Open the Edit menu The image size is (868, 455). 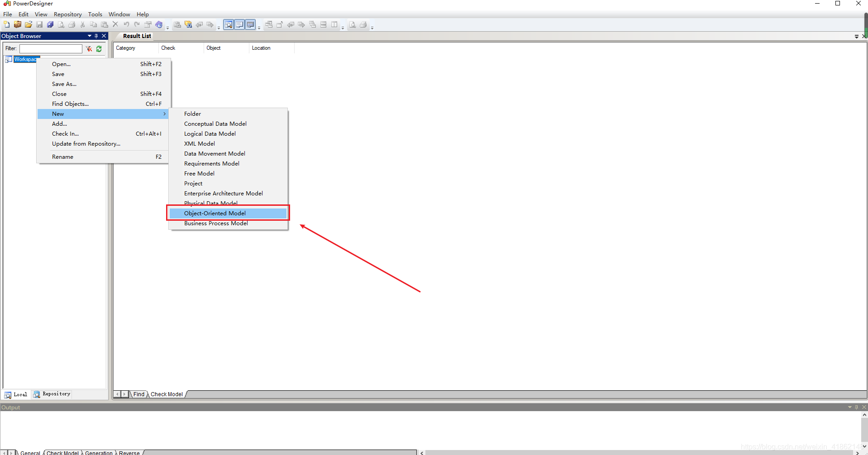coord(24,14)
